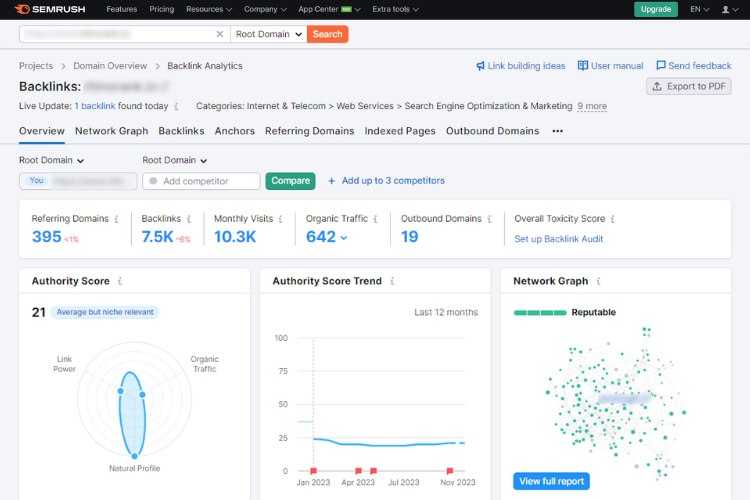
Task: Clear the domain search field
Action: coord(220,34)
